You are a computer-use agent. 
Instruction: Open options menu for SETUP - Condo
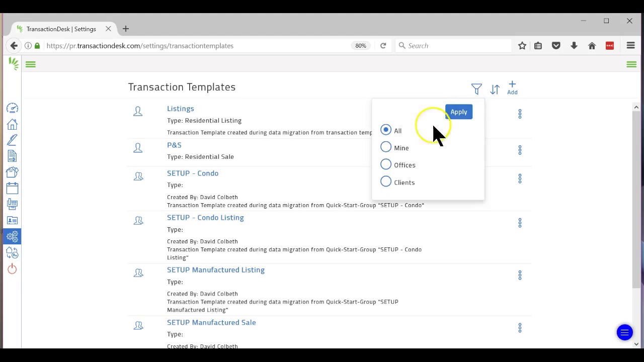(x=520, y=178)
